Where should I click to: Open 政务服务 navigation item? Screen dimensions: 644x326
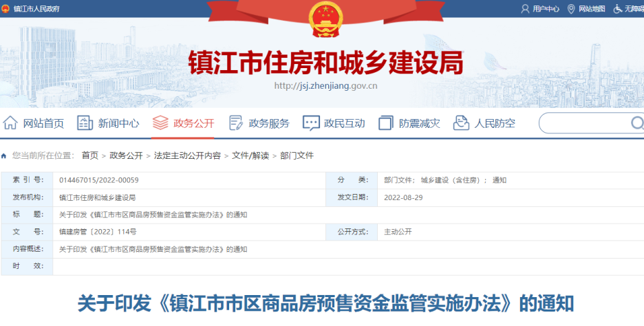(269, 123)
